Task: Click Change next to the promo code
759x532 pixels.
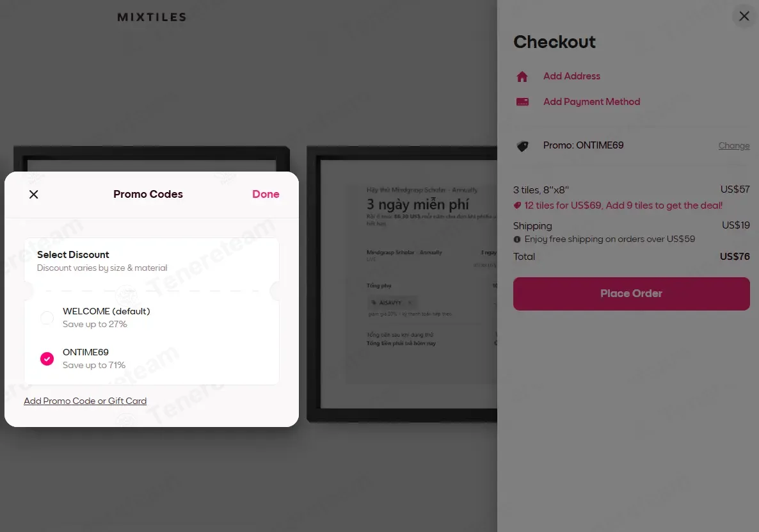Action: pyautogui.click(x=733, y=146)
